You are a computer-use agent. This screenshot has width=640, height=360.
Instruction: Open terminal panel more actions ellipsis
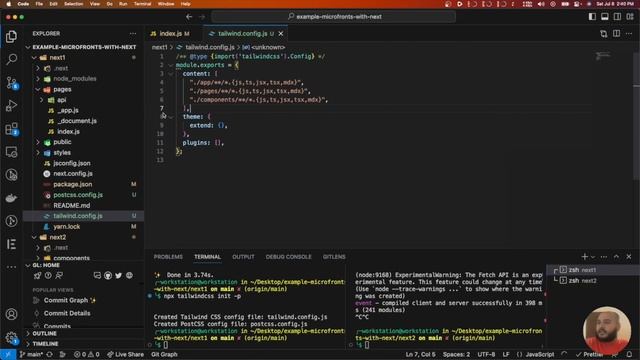tap(604, 257)
